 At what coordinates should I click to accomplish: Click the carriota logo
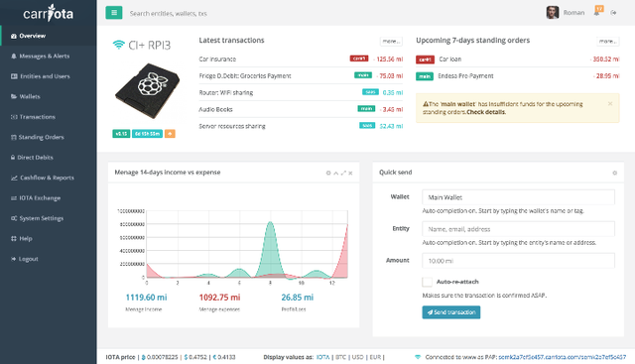click(49, 13)
